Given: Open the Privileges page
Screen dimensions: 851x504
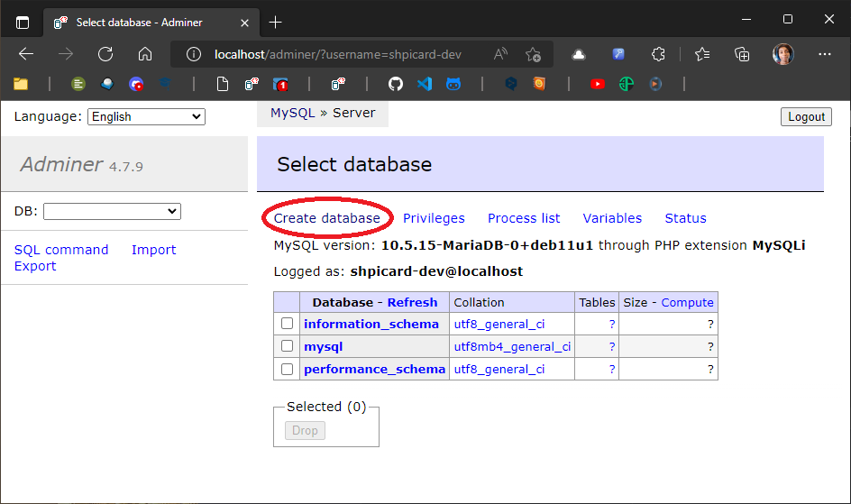Looking at the screenshot, I should 434,218.
